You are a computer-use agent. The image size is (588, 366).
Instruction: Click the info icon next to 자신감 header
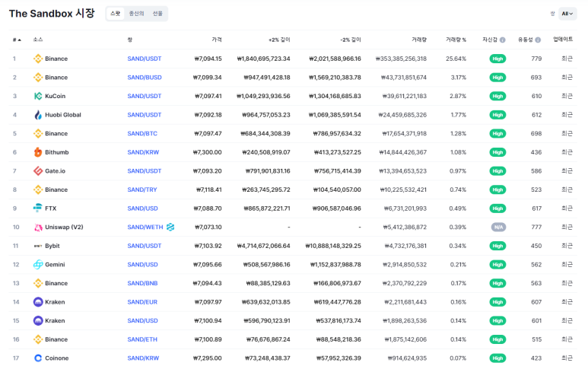click(503, 40)
